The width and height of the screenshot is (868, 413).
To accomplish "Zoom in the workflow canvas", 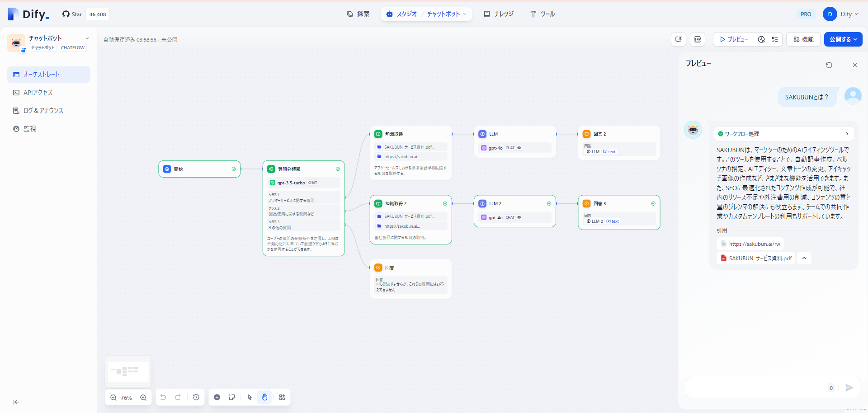I will (143, 398).
